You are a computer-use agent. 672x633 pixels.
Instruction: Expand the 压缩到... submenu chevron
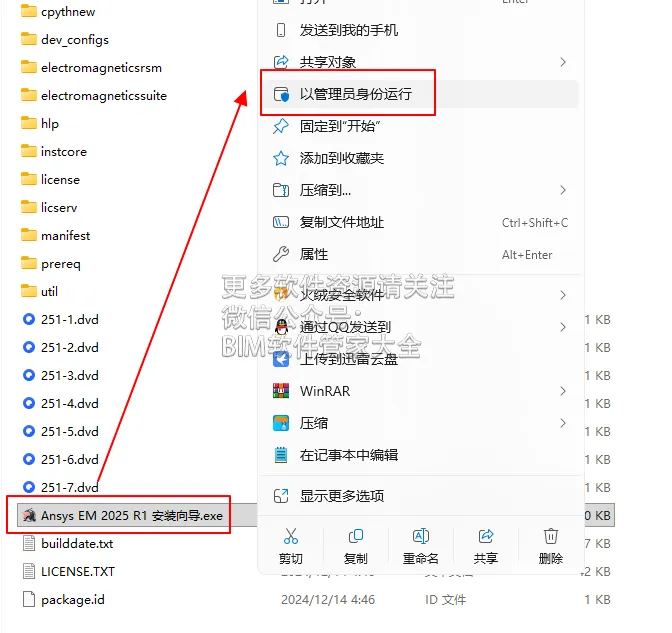(563, 190)
